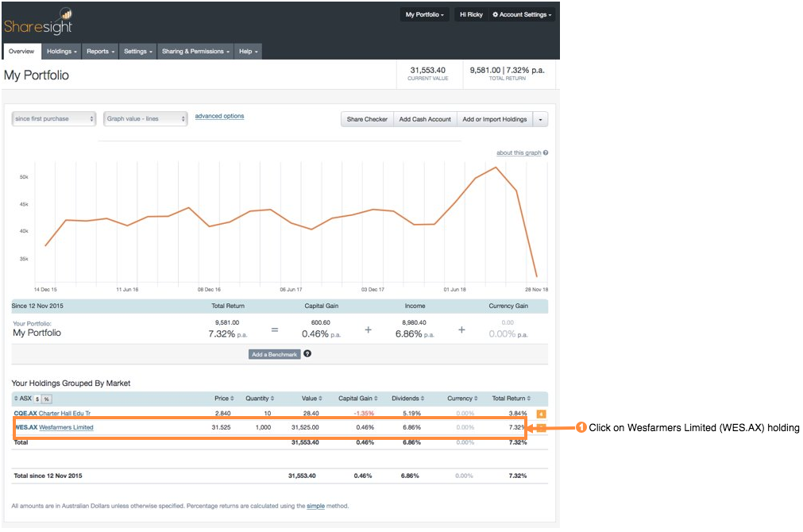Click the Hi Ricky button
The width and height of the screenshot is (803, 532).
tap(471, 15)
